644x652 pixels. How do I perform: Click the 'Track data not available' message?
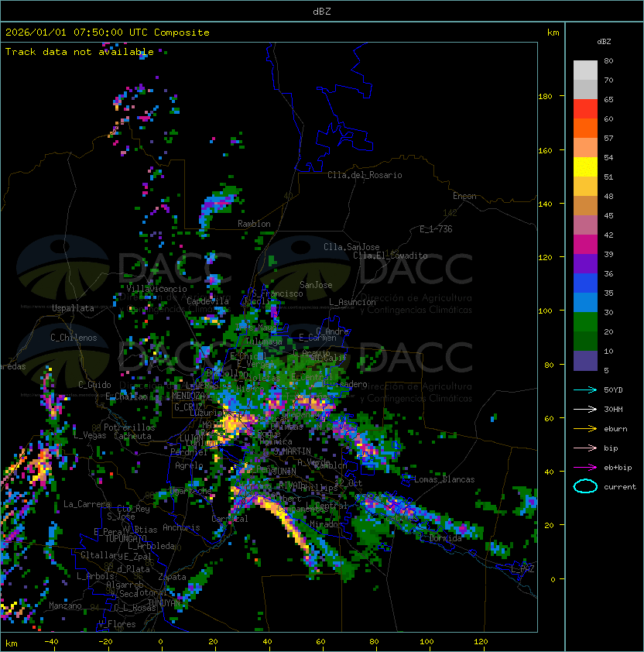click(80, 52)
